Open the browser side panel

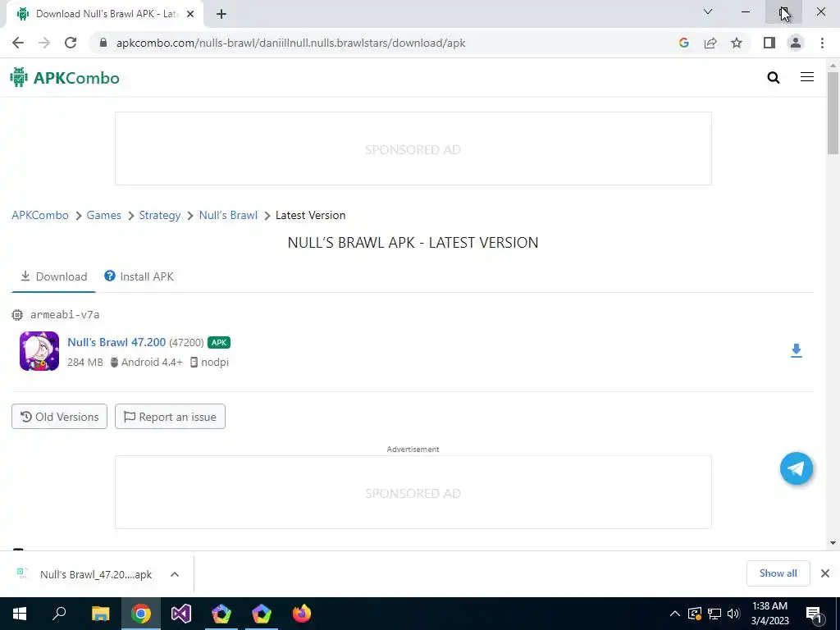click(x=769, y=43)
